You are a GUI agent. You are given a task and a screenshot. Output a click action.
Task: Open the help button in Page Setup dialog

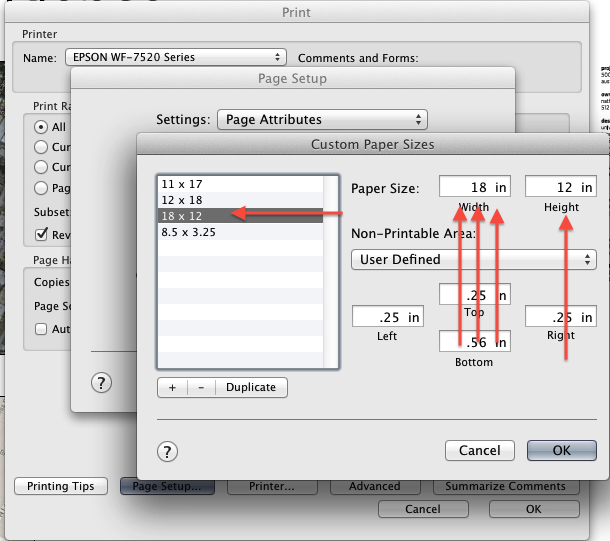point(102,383)
